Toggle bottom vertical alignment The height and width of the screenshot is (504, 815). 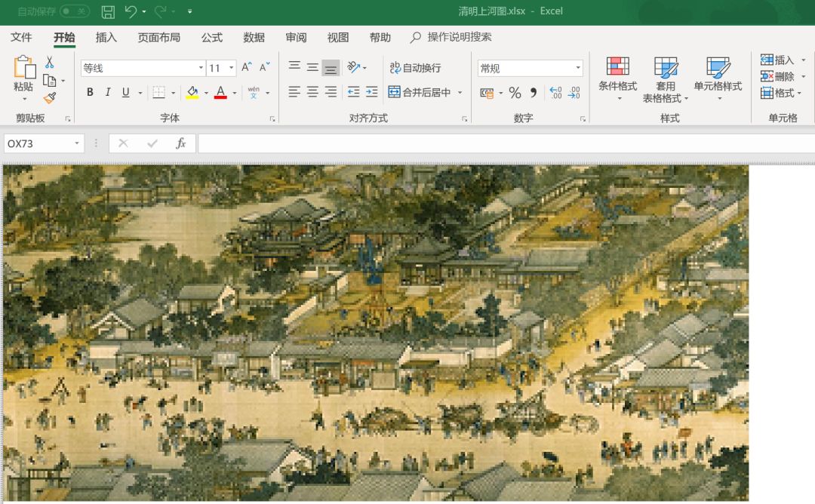(x=331, y=68)
